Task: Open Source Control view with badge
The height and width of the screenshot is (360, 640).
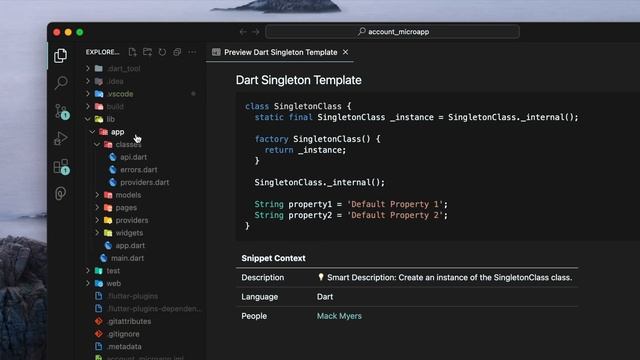Action: [x=61, y=111]
